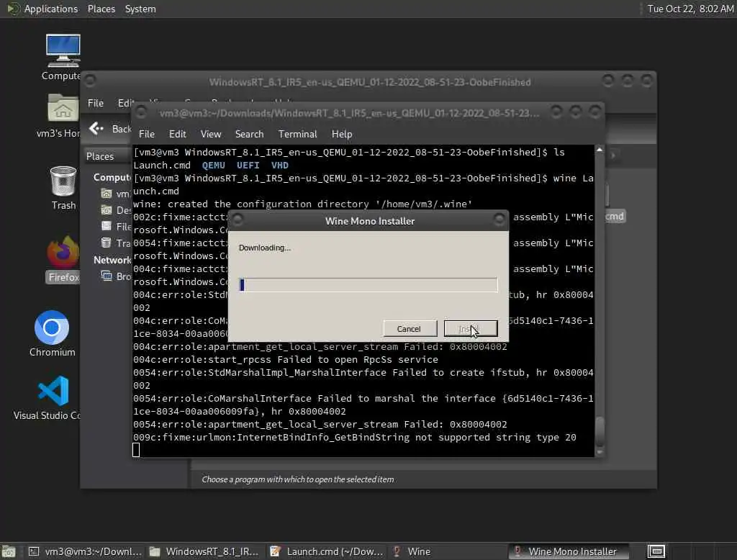737x560 pixels.
Task: Click Install button in Wine Mono Installer
Action: [x=471, y=329]
